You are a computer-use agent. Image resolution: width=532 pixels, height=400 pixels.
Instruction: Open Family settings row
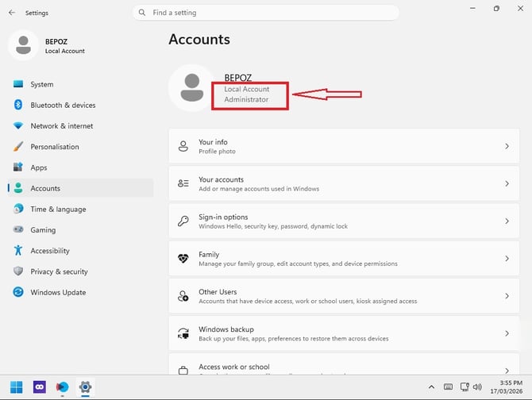[344, 259]
